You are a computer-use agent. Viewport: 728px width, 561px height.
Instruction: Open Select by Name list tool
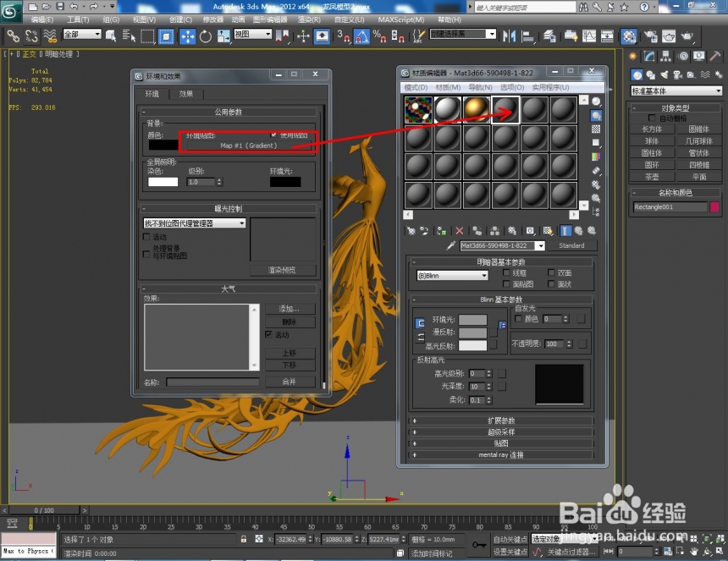[x=129, y=36]
